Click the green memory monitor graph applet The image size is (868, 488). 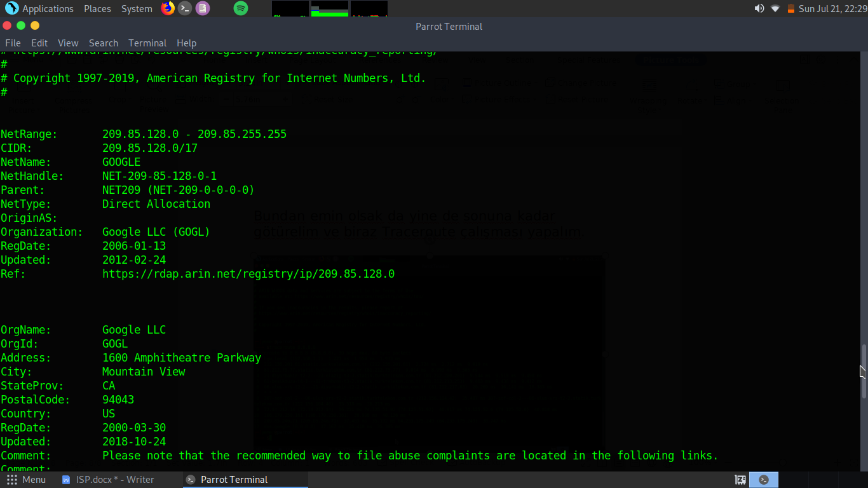pos(330,8)
